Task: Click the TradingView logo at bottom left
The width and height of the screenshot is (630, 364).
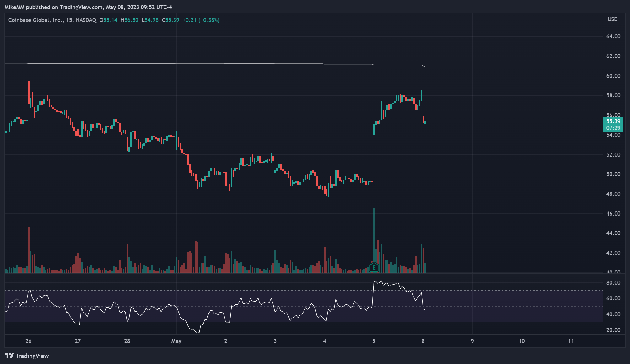Action: click(x=27, y=356)
